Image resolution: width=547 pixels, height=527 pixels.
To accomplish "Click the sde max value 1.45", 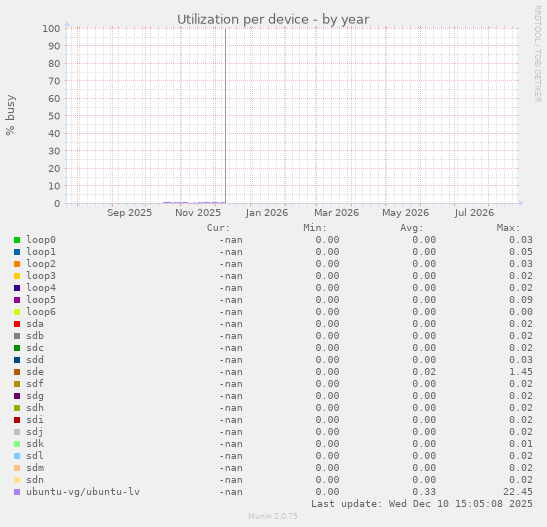I will coord(521,372).
